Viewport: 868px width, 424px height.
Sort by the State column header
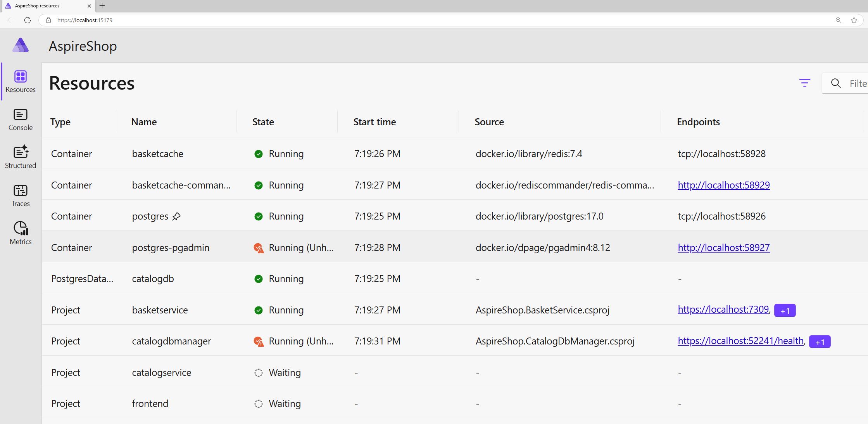tap(263, 122)
